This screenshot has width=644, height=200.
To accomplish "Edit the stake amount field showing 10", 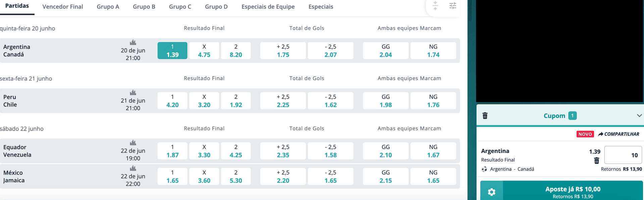I will pos(623,155).
